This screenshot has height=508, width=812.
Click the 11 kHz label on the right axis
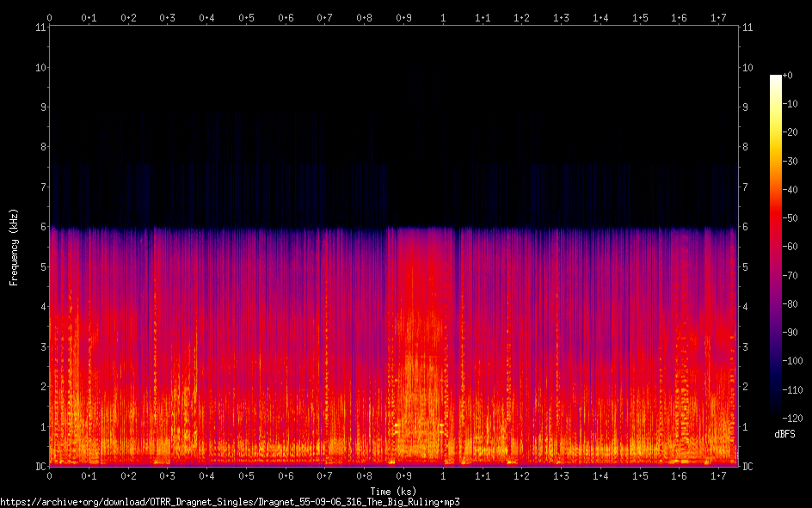[x=747, y=28]
